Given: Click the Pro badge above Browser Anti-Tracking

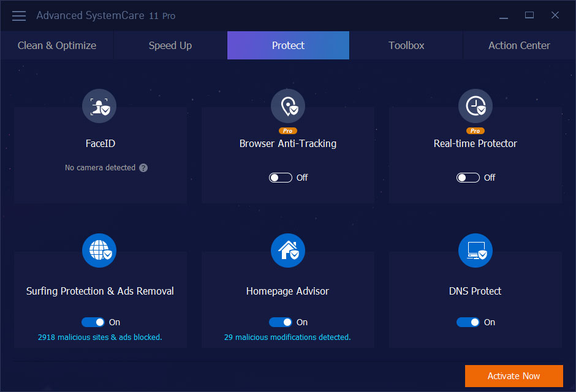Looking at the screenshot, I should coord(288,130).
